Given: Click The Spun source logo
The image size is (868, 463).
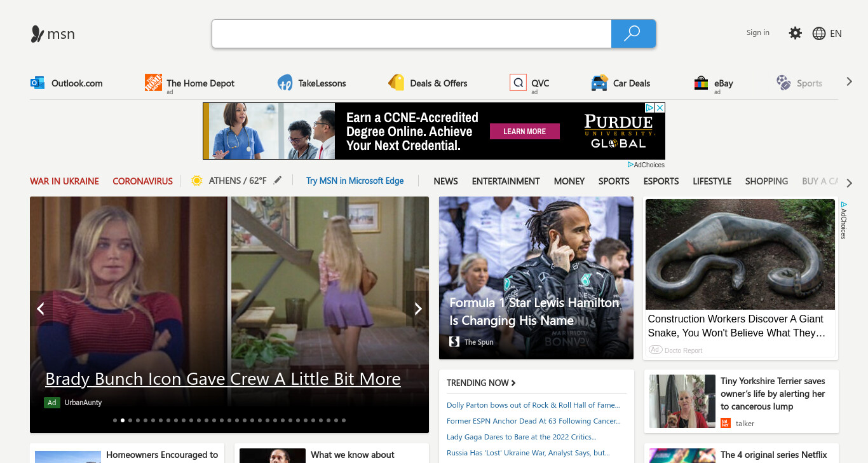Looking at the screenshot, I should [454, 342].
